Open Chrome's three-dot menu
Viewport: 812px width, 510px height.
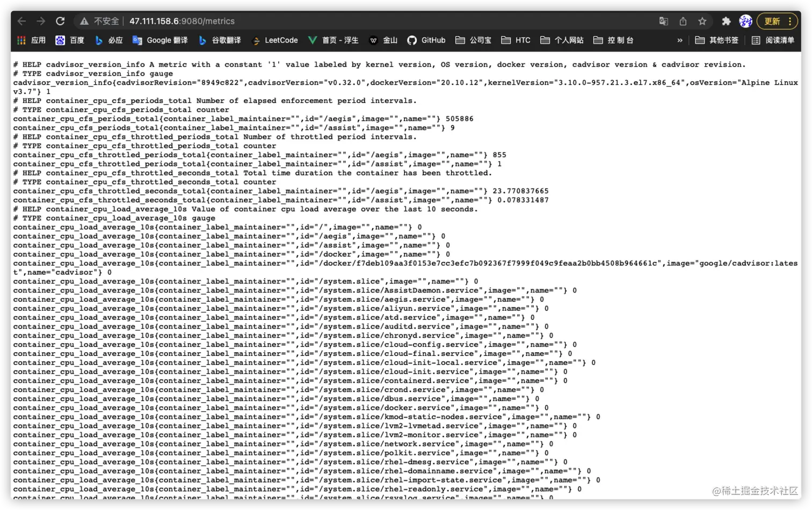pos(790,21)
